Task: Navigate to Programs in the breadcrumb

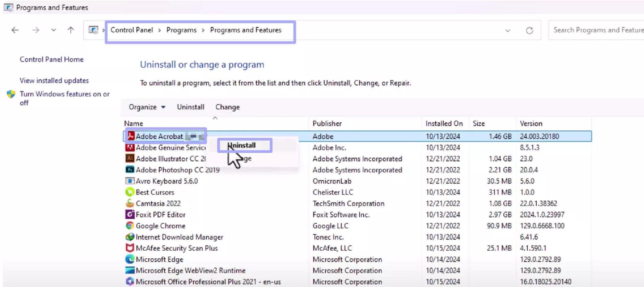Action: point(181,30)
